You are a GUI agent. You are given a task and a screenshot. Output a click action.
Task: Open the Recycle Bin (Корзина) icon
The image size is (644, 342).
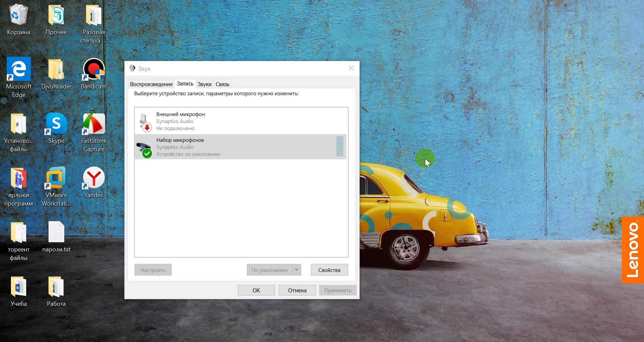[18, 15]
